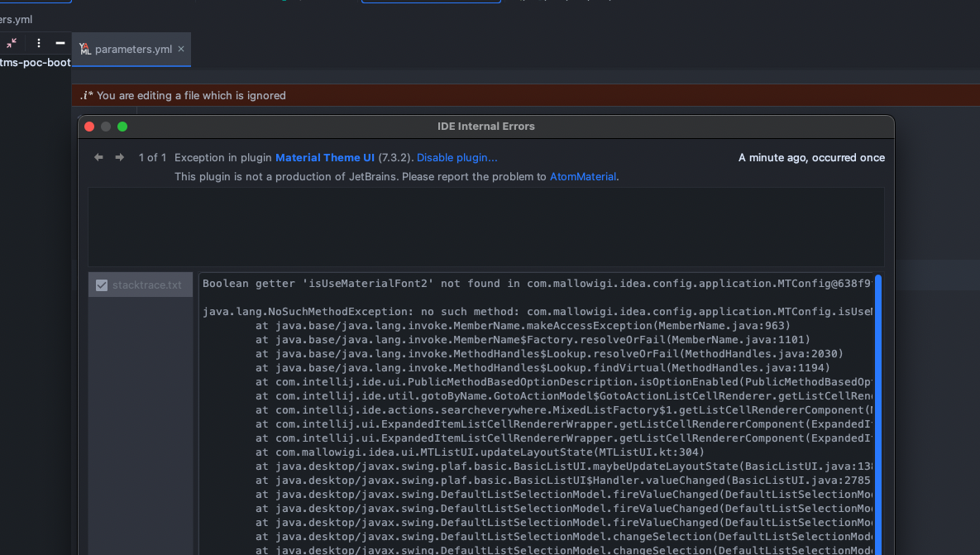Toggle the stacktrace.txt attachment checkbox

[101, 284]
